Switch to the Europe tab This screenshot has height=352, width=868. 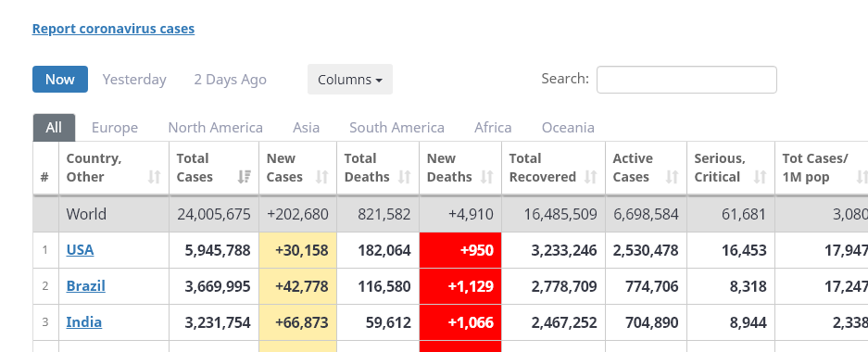pyautogui.click(x=115, y=127)
